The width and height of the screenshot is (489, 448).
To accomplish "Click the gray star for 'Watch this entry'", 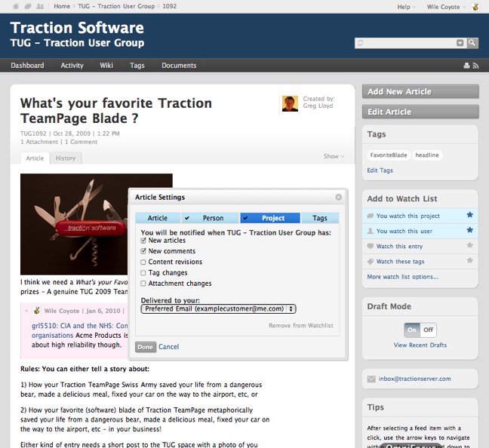I will tap(469, 246).
